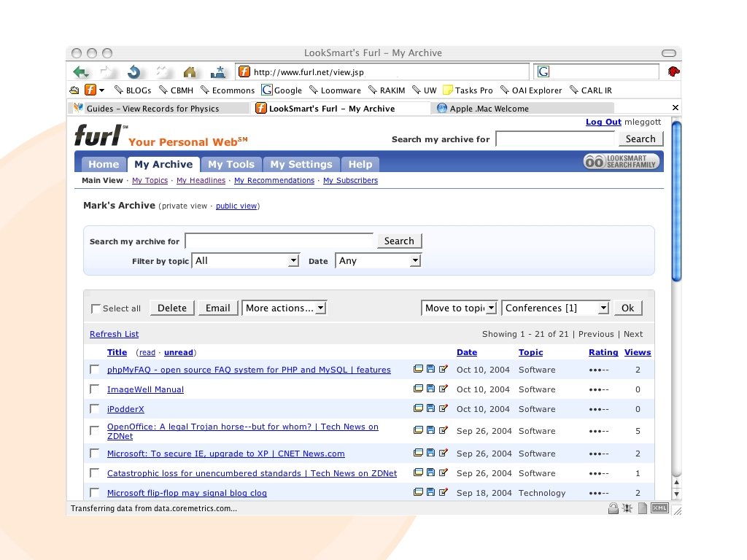
Task: Open the Date filter dropdown
Action: coord(379,260)
